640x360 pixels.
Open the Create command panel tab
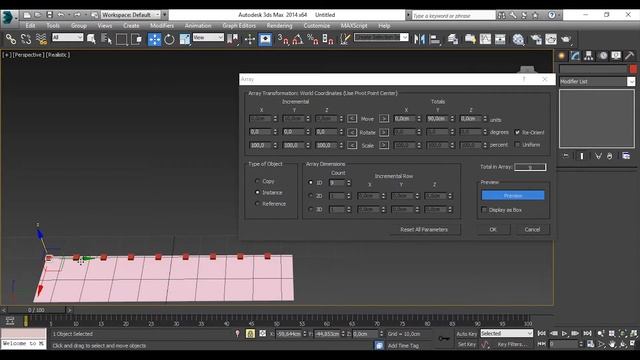click(562, 56)
